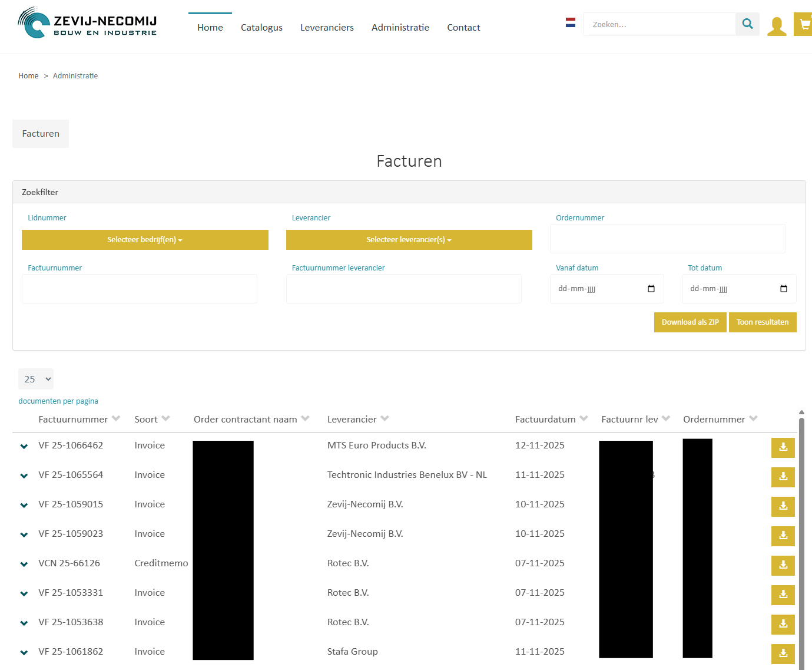Open the Vanaf datum calendar picker
The height and width of the screenshot is (670, 812).
651,289
